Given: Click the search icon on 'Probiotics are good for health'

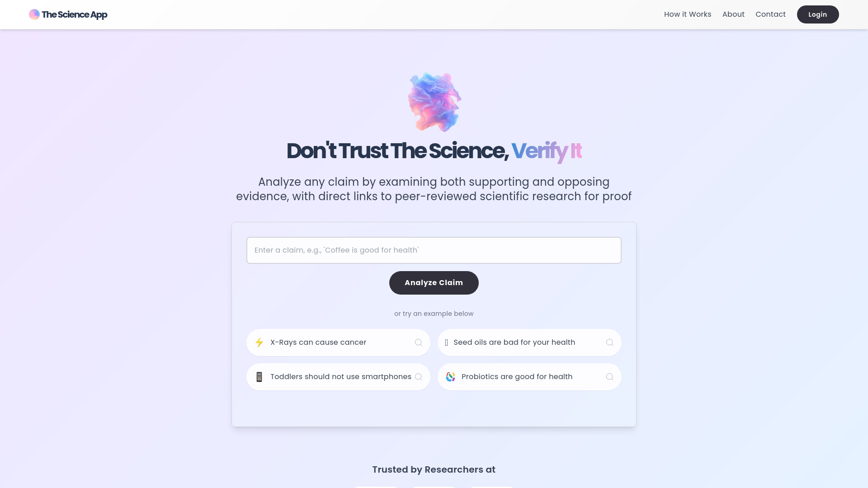Looking at the screenshot, I should 610,376.
